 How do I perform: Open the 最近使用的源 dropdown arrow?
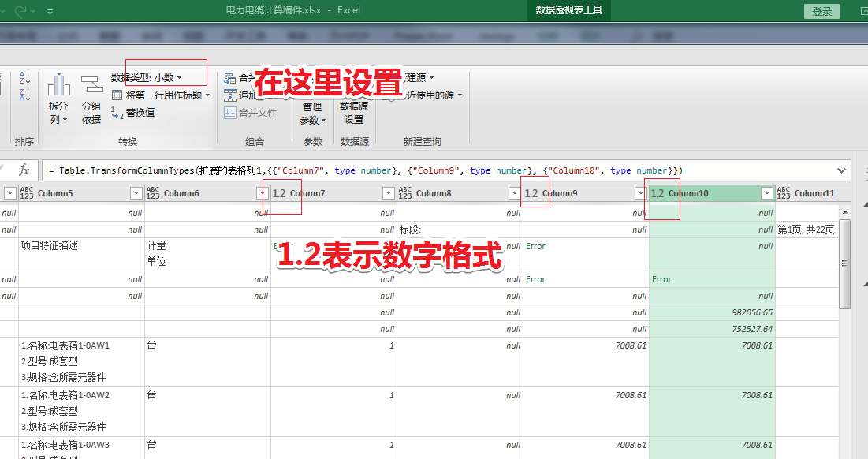tap(460, 95)
